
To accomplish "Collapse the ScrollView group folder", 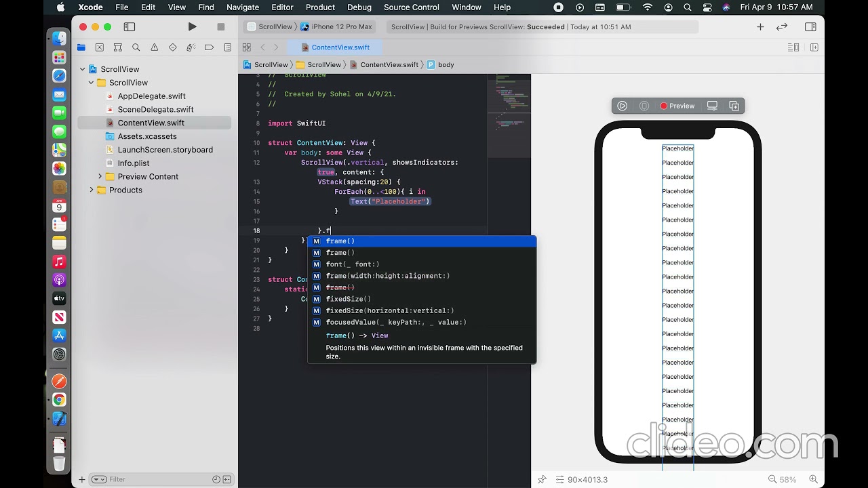I will click(x=92, y=83).
